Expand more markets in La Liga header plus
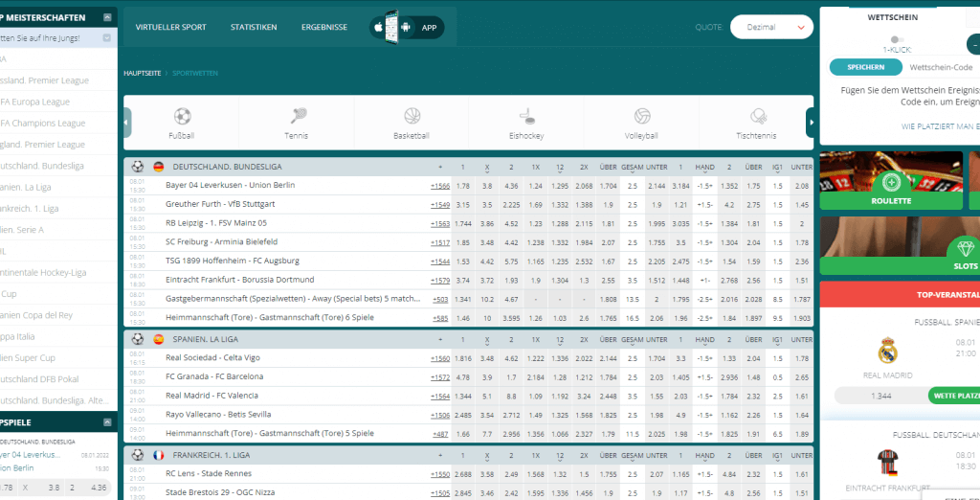The height and width of the screenshot is (500, 980). pyautogui.click(x=440, y=340)
